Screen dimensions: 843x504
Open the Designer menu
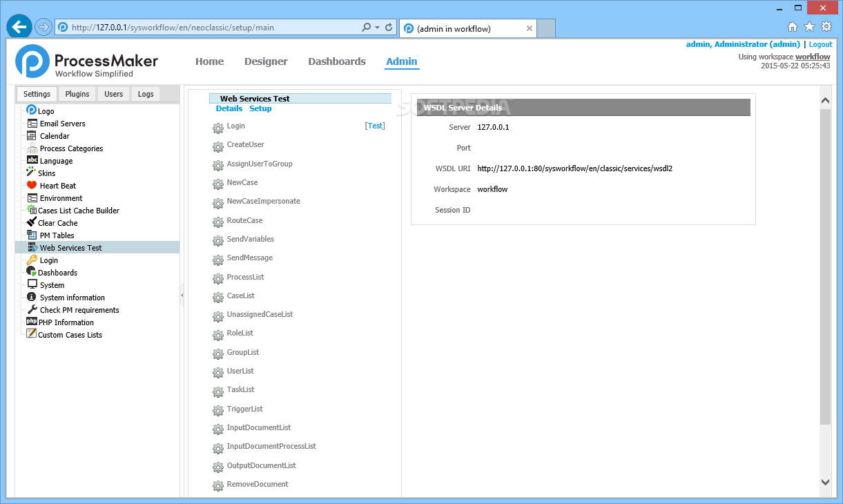[266, 61]
